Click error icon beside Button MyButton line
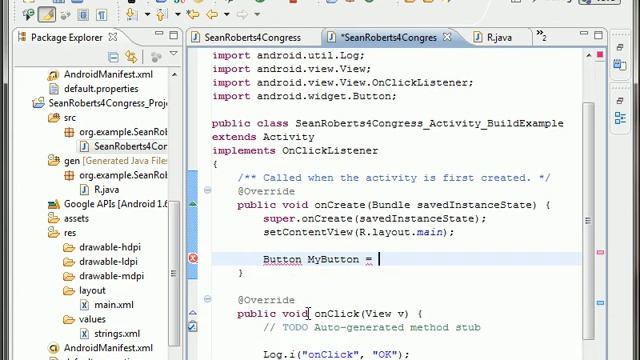 (193, 258)
